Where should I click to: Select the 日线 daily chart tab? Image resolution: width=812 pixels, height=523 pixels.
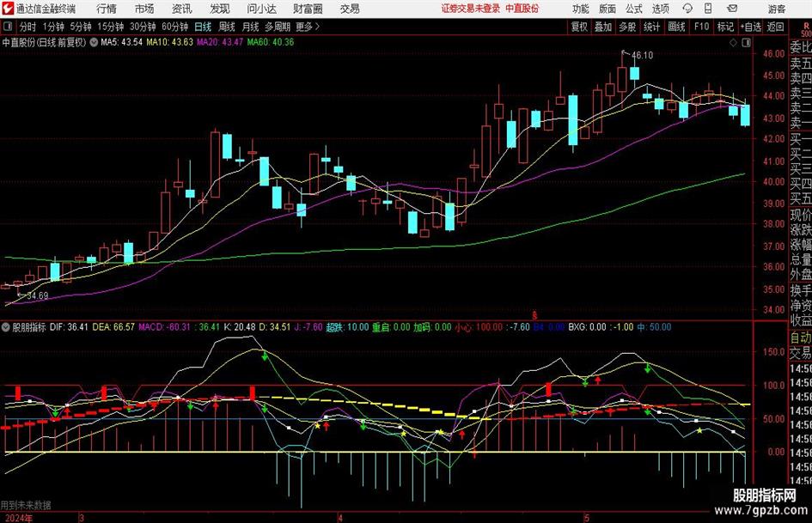(203, 27)
